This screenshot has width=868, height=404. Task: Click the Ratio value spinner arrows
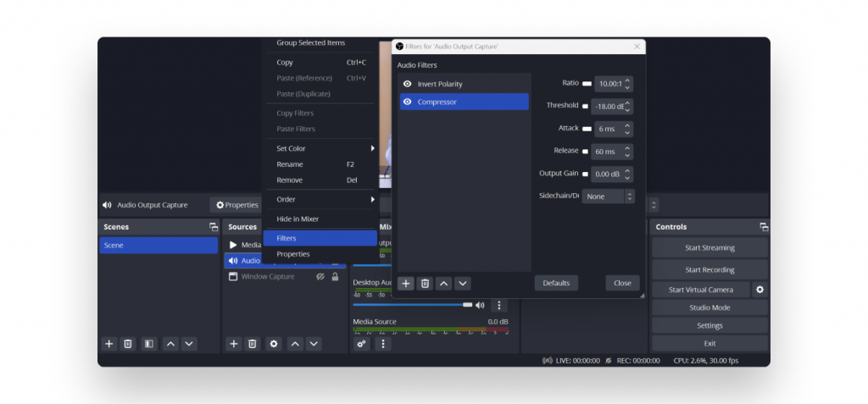pos(627,84)
